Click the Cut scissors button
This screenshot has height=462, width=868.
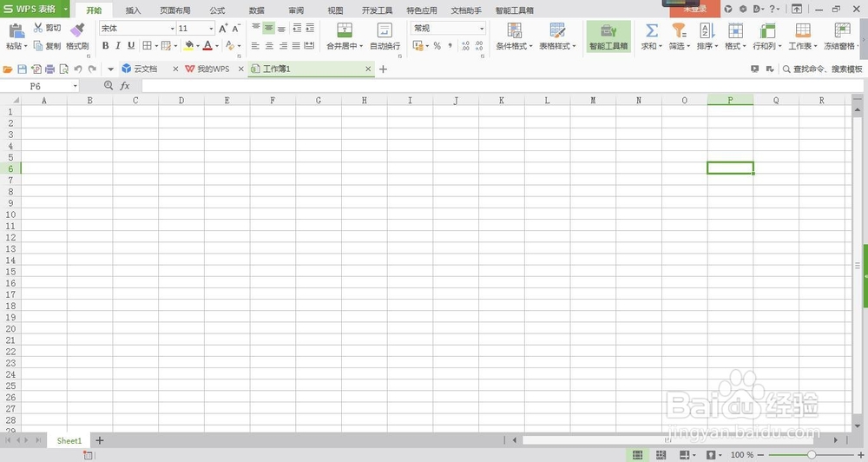(x=47, y=28)
